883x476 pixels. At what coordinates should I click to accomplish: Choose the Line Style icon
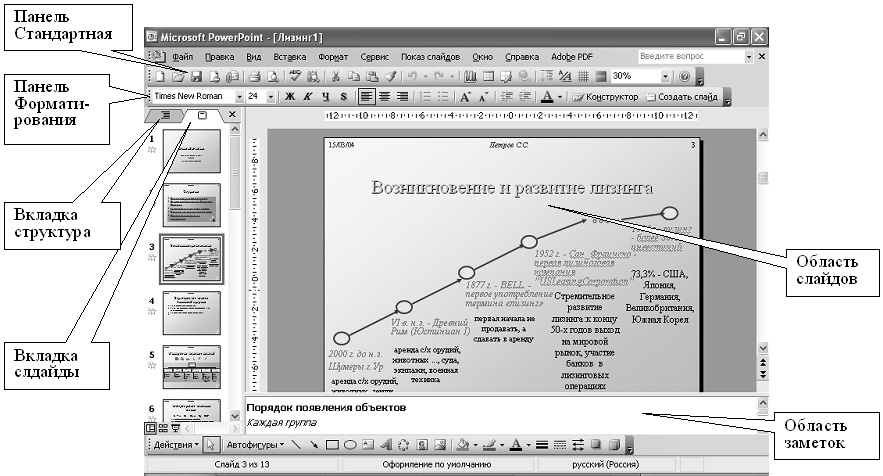point(542,445)
